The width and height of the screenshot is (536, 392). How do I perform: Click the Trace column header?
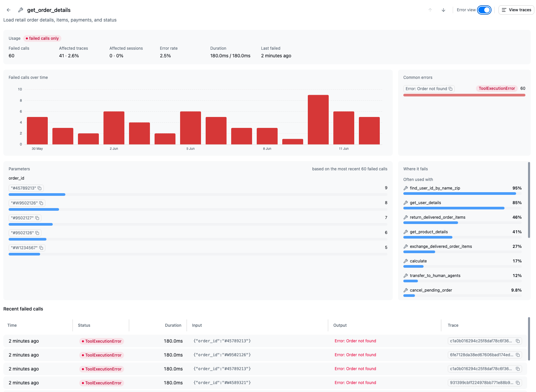[x=453, y=325]
